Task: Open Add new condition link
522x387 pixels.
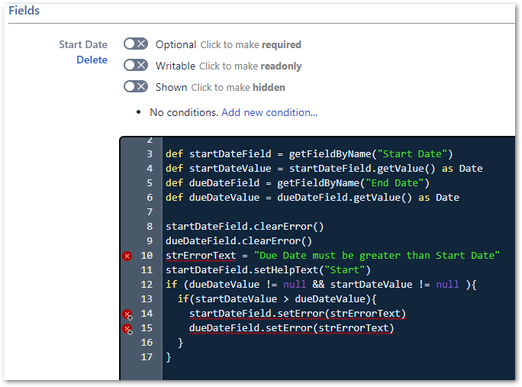Action: [x=269, y=113]
